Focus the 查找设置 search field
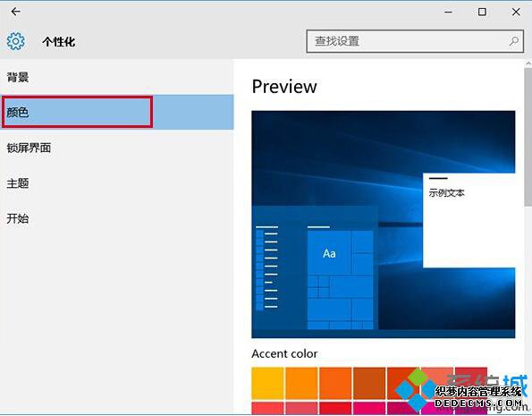 point(415,41)
